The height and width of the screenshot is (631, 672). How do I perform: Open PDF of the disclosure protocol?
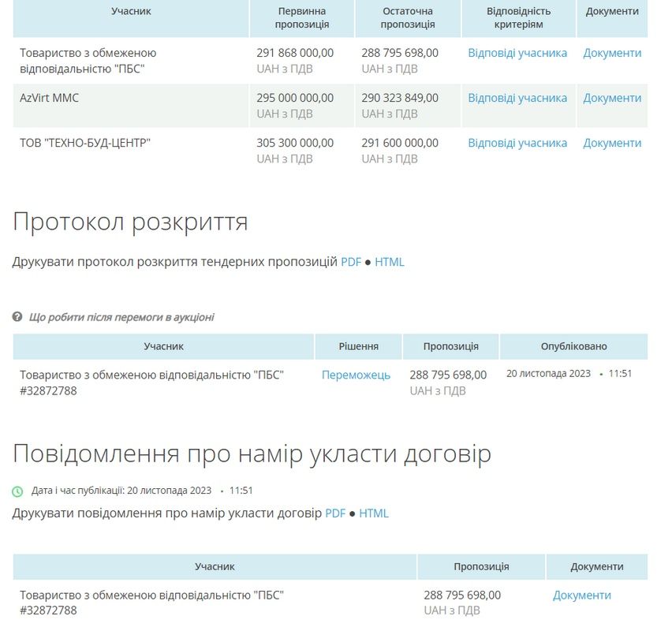click(351, 261)
